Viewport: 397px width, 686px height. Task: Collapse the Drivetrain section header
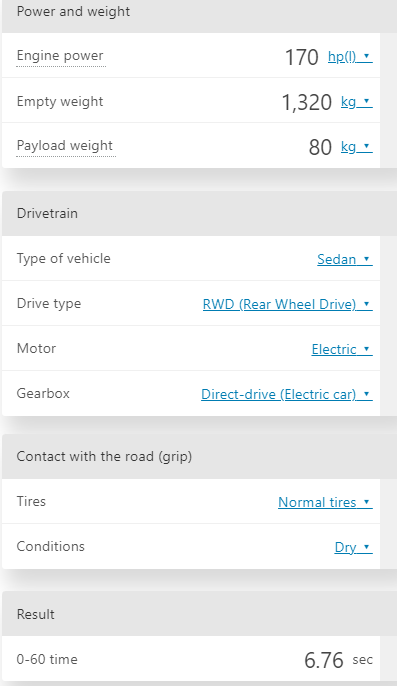199,214
